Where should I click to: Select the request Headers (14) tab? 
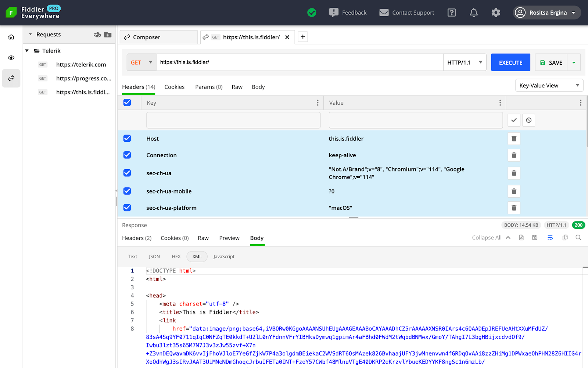tap(139, 87)
